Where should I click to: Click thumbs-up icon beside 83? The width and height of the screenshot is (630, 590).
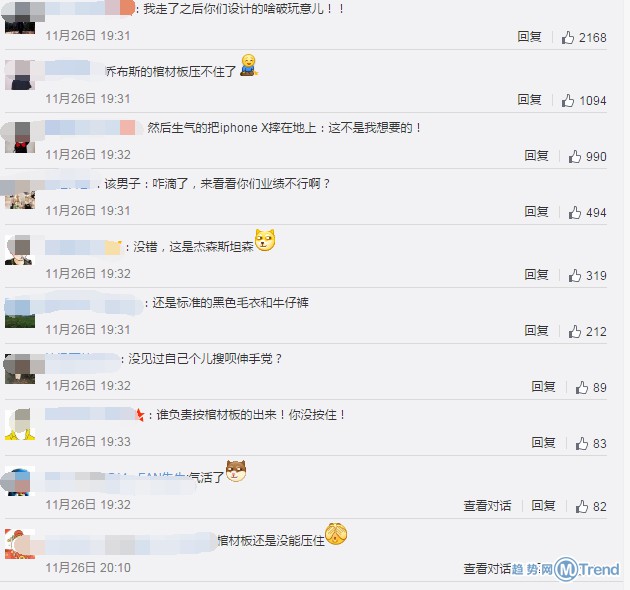581,443
